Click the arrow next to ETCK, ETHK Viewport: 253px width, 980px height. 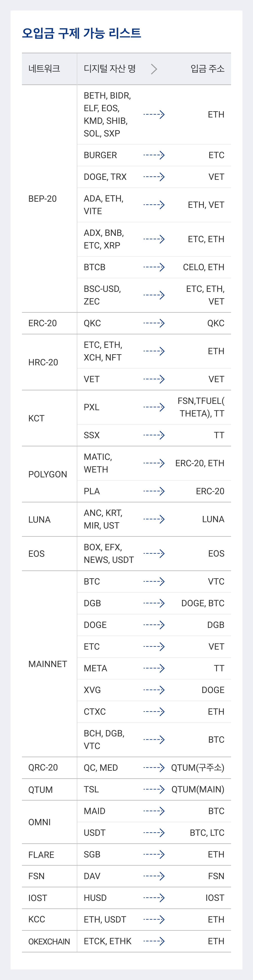(x=154, y=941)
